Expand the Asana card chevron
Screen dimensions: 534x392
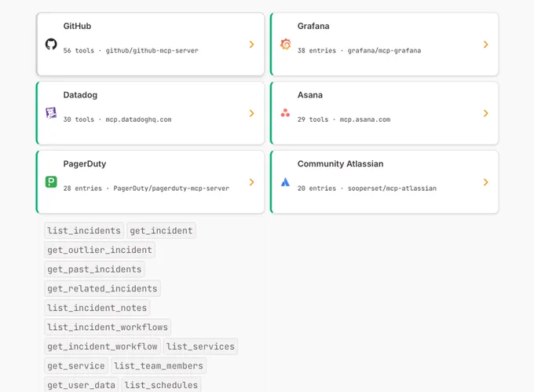point(485,113)
